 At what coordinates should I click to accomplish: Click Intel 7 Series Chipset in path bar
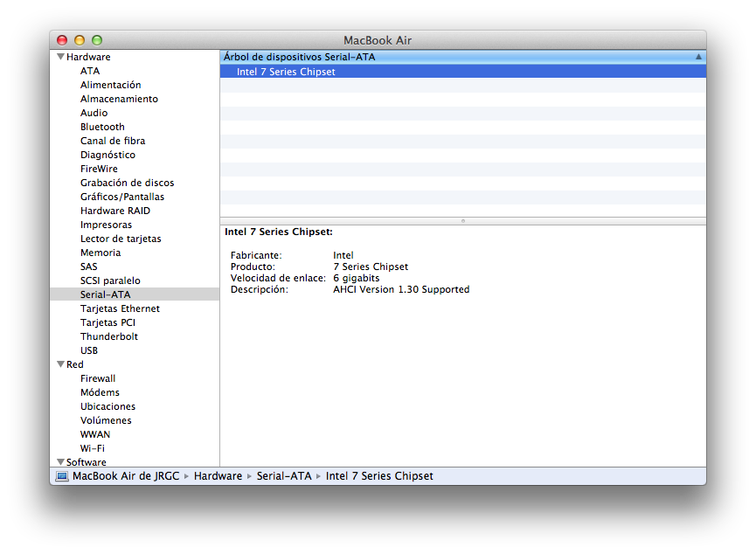pos(379,476)
